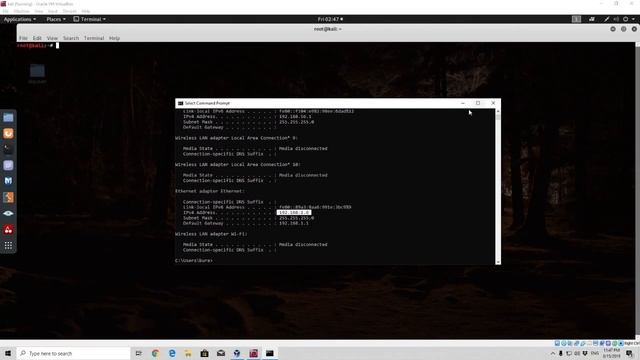This screenshot has width=640, height=360.
Task: Open the Files icon in Kali dock
Action: pyautogui.click(x=8, y=118)
